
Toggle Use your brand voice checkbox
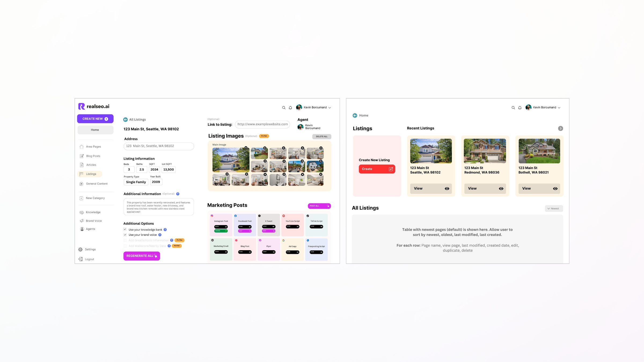[125, 235]
